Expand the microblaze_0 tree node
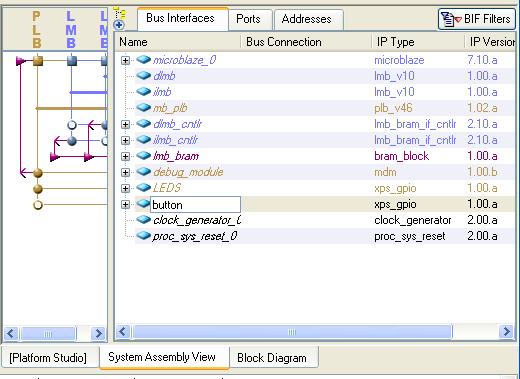Screen dimensions: 520x379 click(x=125, y=60)
